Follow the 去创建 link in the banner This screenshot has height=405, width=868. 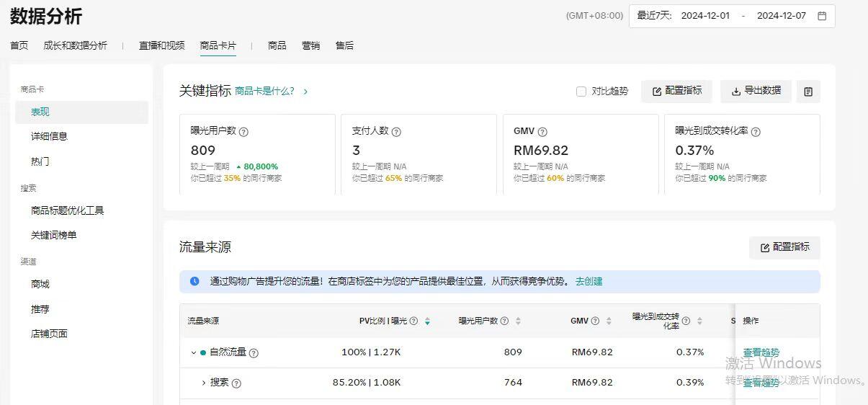coord(589,282)
